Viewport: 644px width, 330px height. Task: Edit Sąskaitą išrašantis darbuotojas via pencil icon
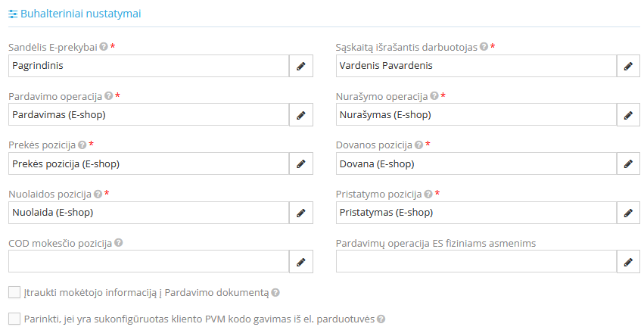[x=628, y=66]
